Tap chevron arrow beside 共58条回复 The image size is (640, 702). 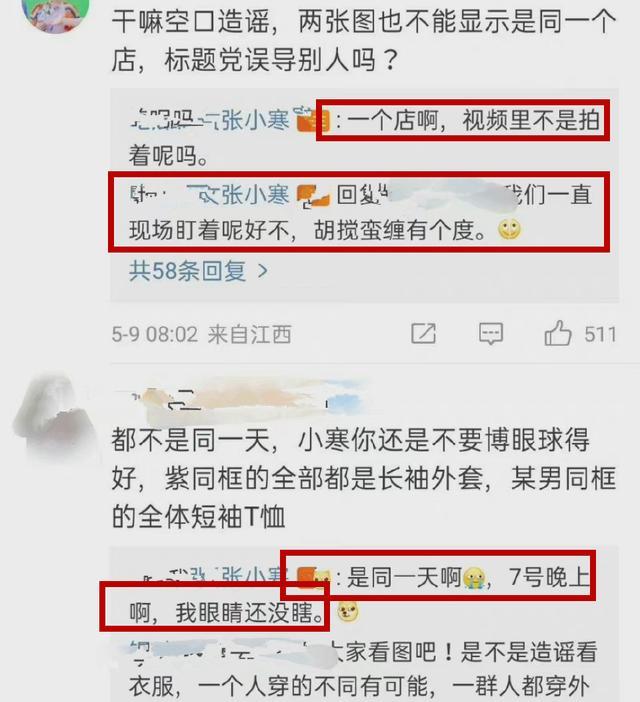pyautogui.click(x=263, y=270)
